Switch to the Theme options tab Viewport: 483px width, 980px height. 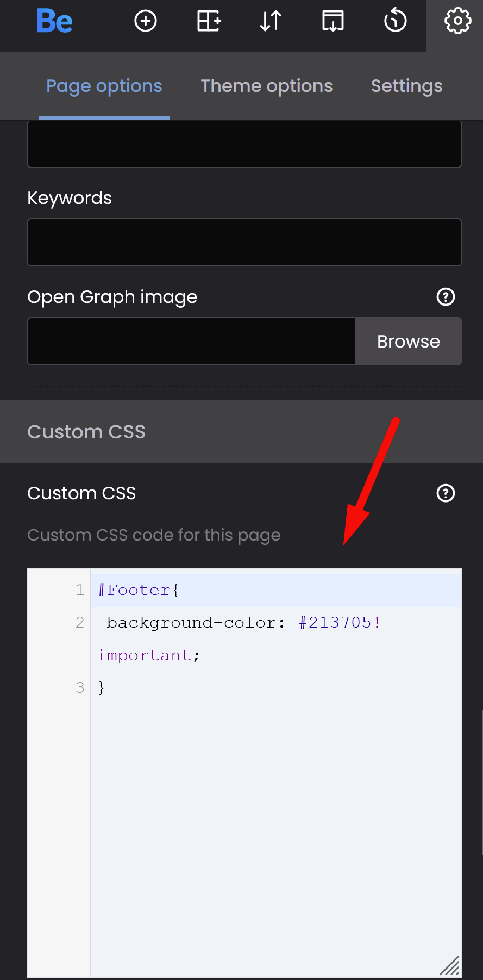pyautogui.click(x=267, y=86)
